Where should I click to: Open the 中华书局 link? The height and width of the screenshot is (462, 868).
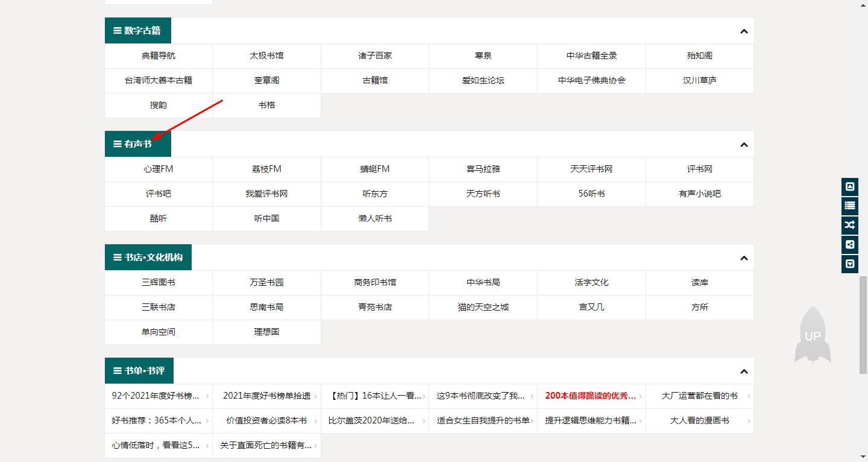click(483, 282)
